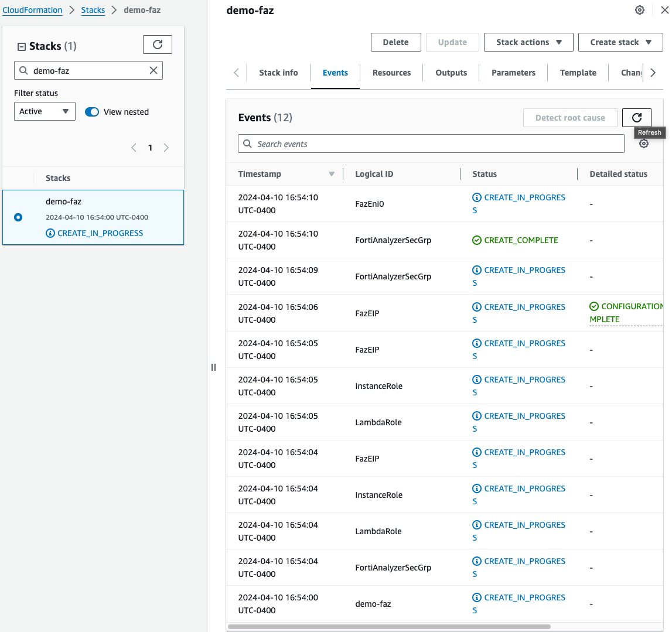The width and height of the screenshot is (672, 632).
Task: Toggle the View nested switch
Action: pyautogui.click(x=92, y=112)
